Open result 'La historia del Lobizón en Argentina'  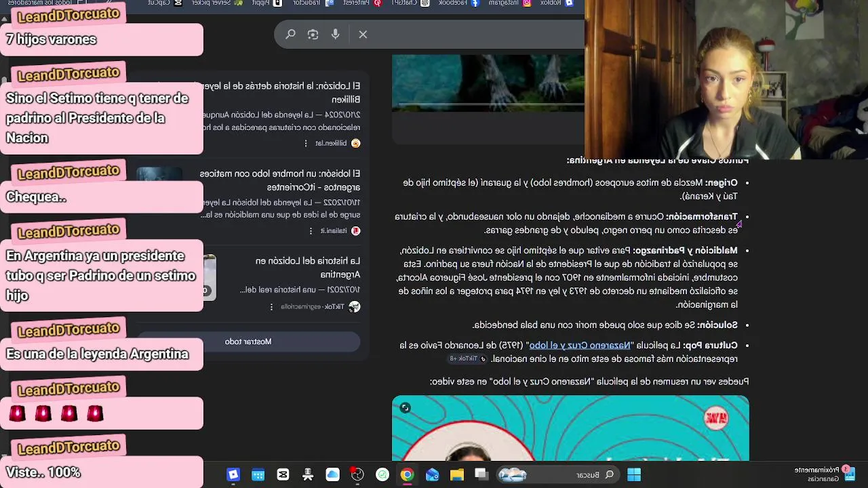pos(308,267)
